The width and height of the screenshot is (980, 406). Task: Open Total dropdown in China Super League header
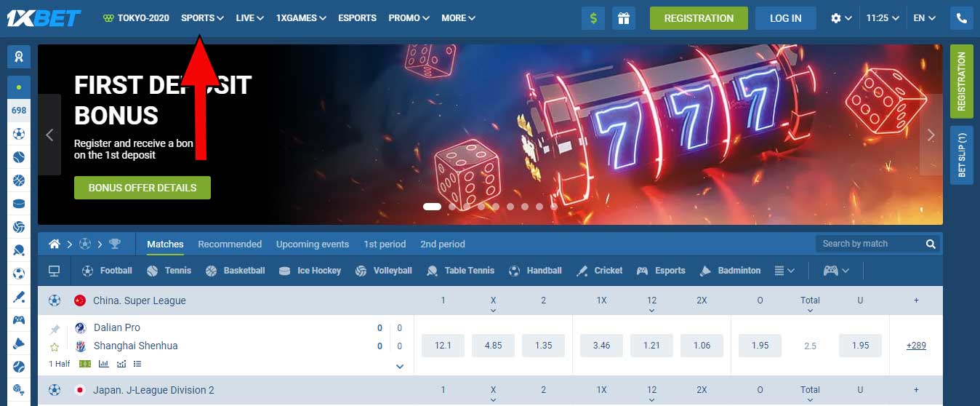point(810,304)
